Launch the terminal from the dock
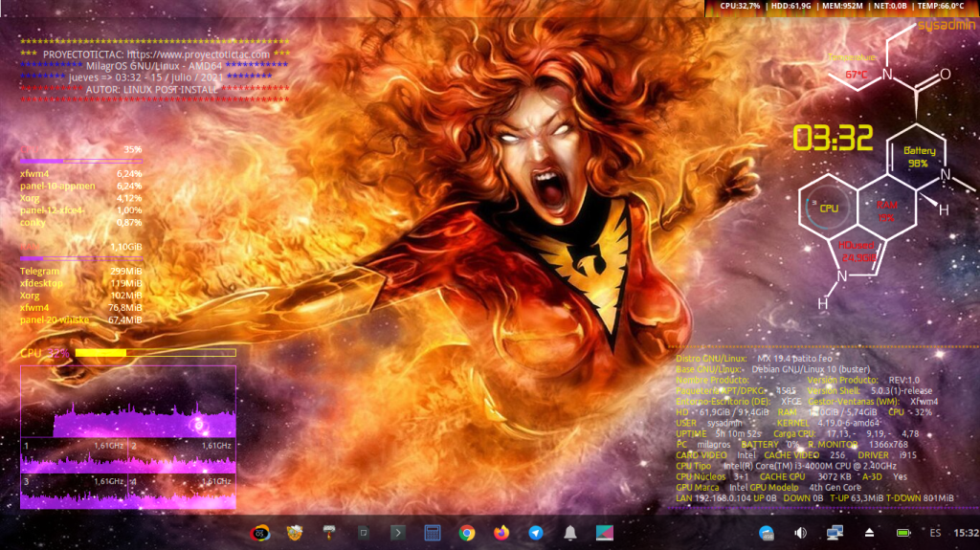Viewport: 980px width, 550px height. pos(398,533)
